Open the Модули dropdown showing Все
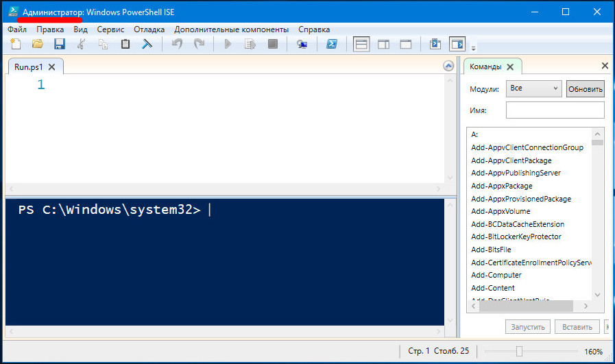The height and width of the screenshot is (364, 615). [534, 88]
